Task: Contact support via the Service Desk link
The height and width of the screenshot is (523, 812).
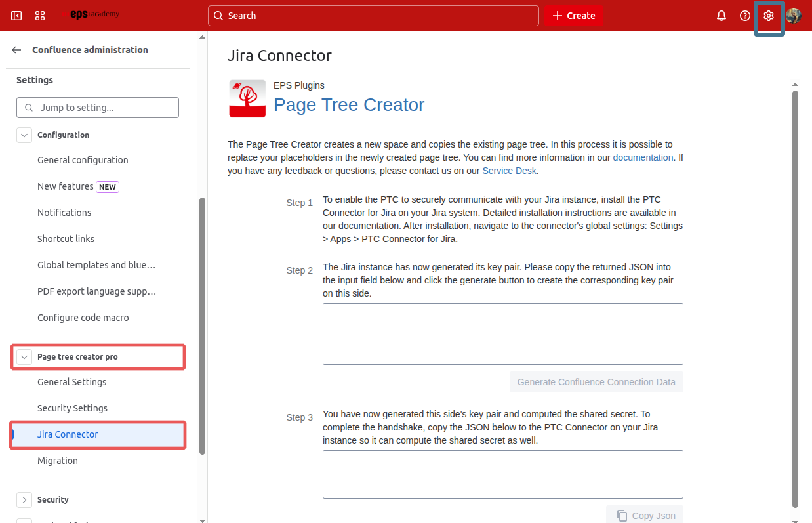Action: (x=509, y=170)
